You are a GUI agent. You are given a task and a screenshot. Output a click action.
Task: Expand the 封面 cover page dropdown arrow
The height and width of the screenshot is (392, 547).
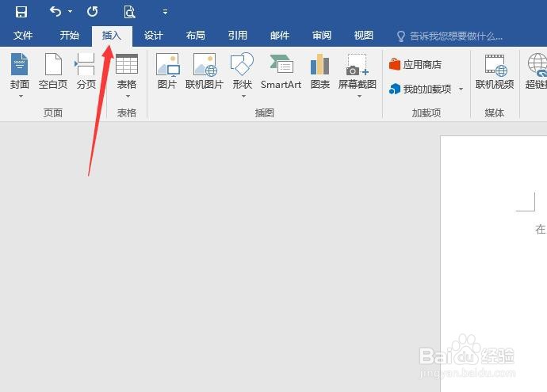point(21,96)
